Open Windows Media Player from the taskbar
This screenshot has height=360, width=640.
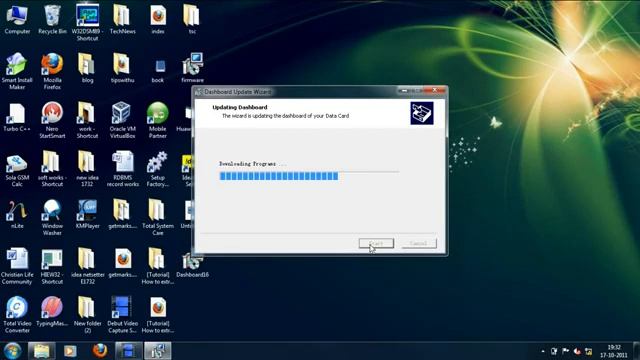pyautogui.click(x=70, y=351)
